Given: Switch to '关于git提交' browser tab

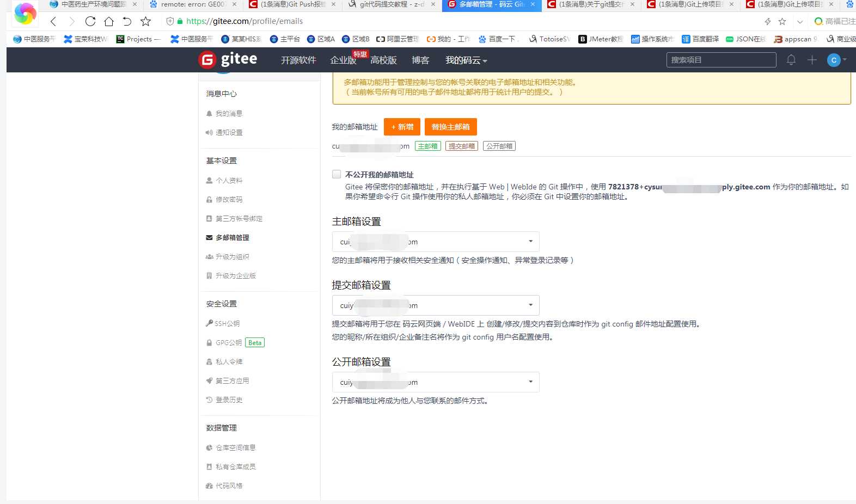Looking at the screenshot, I should (591, 4).
